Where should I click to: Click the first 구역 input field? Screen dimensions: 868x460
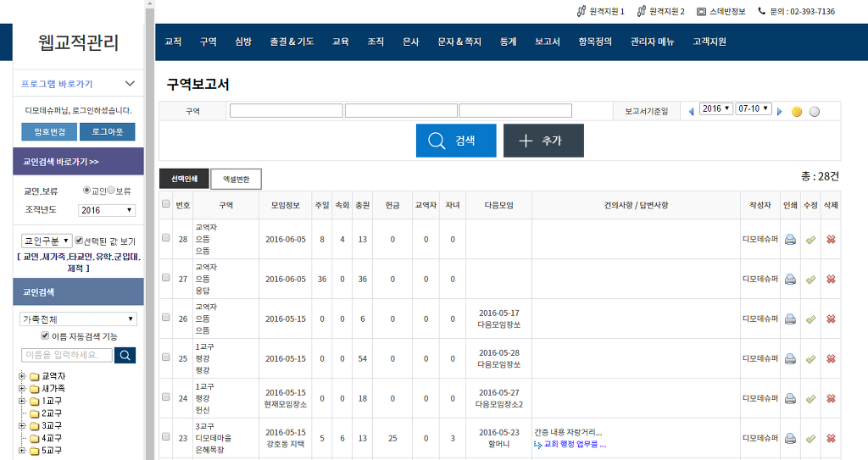pyautogui.click(x=286, y=111)
